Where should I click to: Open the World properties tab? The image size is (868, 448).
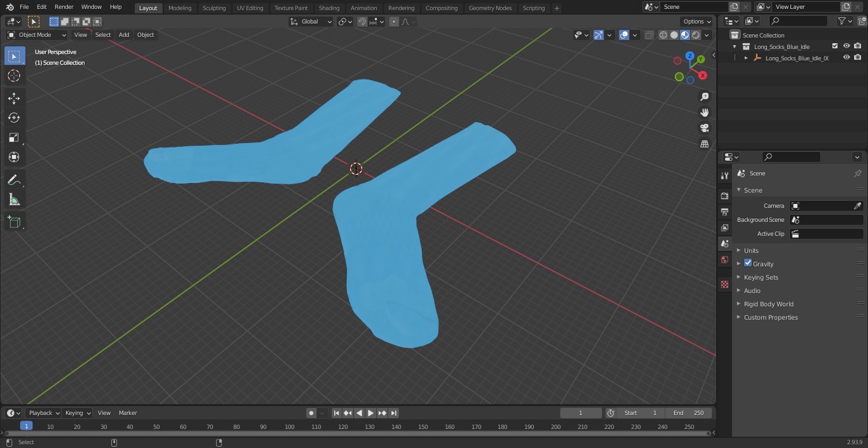(x=724, y=260)
